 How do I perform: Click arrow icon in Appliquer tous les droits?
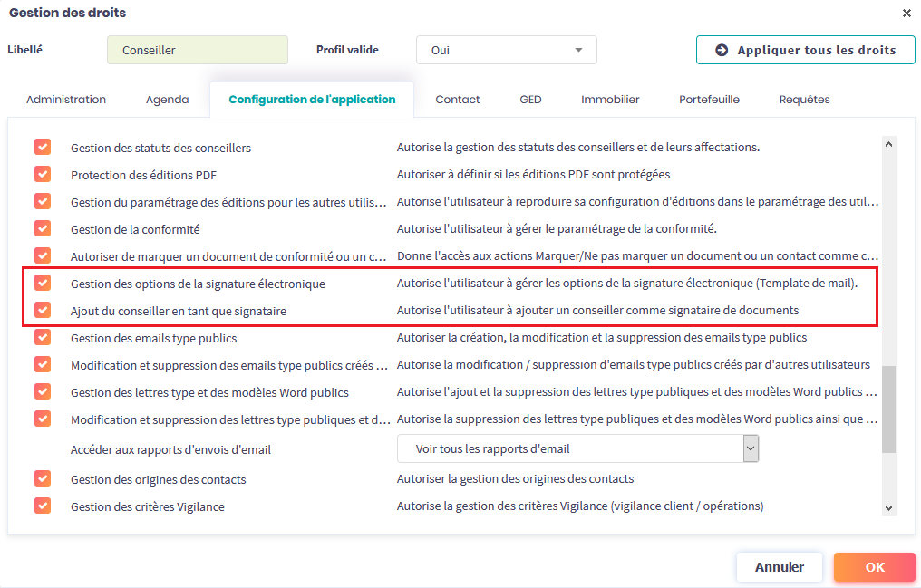point(722,50)
